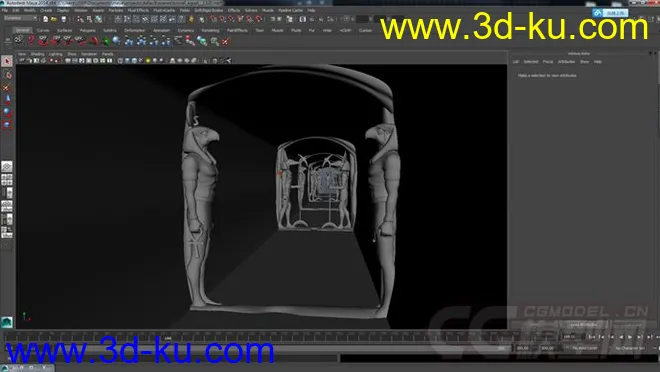Screen dimensions: 660x372
Task: Click the New Scene icon
Action: (45, 19)
